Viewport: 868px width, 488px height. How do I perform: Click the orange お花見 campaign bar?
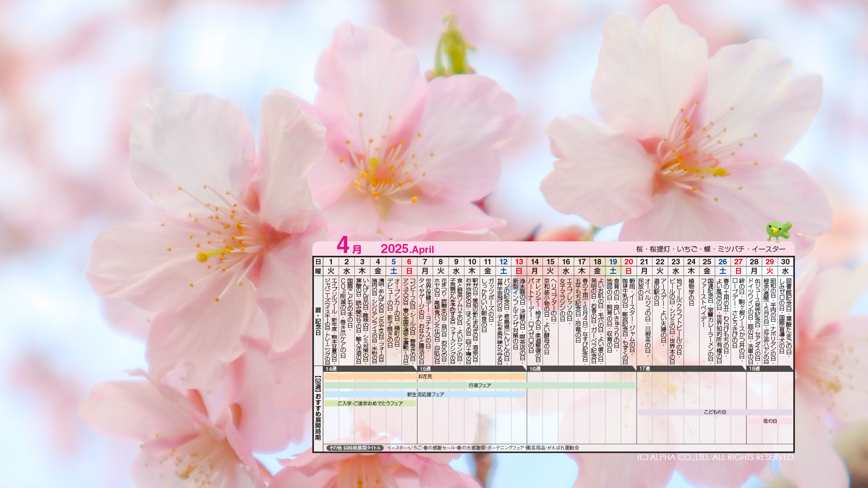coord(425,376)
